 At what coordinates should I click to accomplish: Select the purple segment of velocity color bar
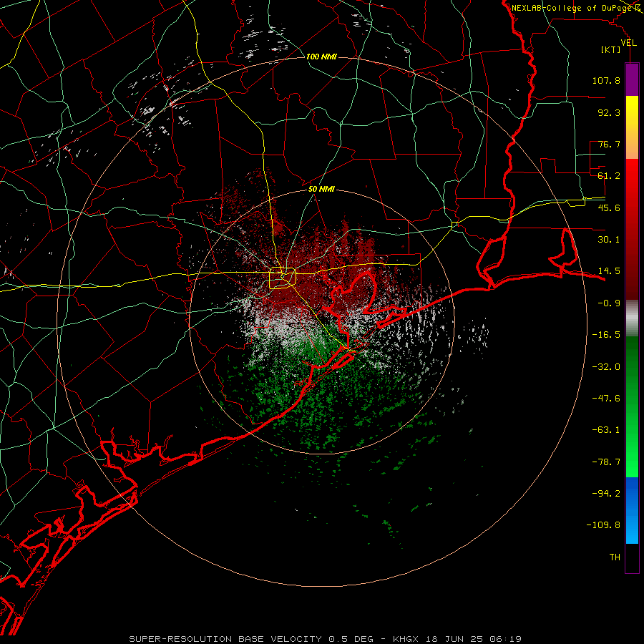pyautogui.click(x=632, y=80)
